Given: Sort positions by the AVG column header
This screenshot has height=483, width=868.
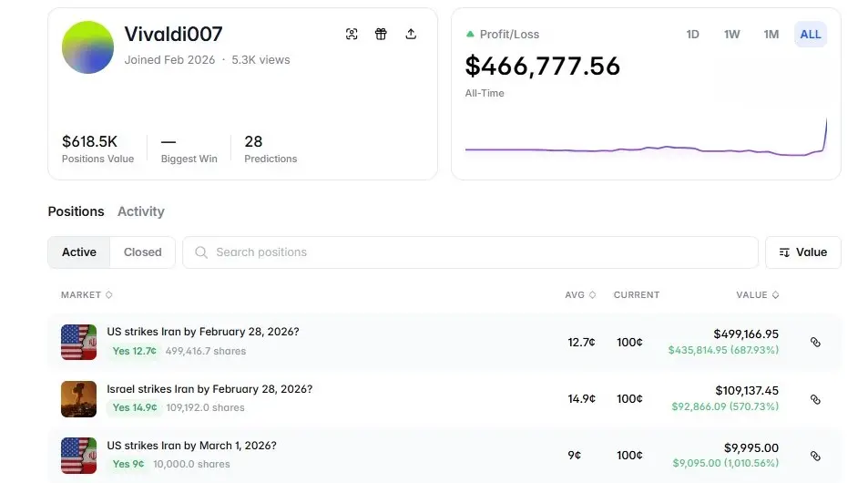Looking at the screenshot, I should [580, 295].
